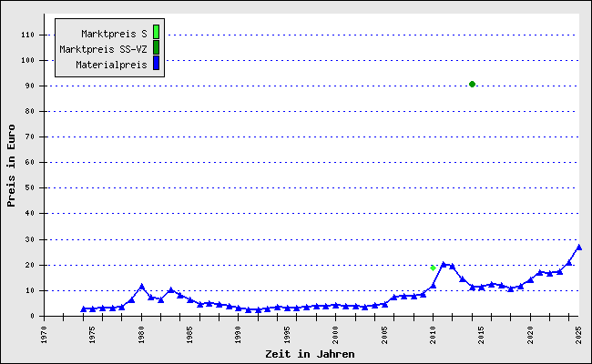Image resolution: width=592 pixels, height=364 pixels.
Task: Select the blue triangle peak at 1980
Action: click(141, 287)
